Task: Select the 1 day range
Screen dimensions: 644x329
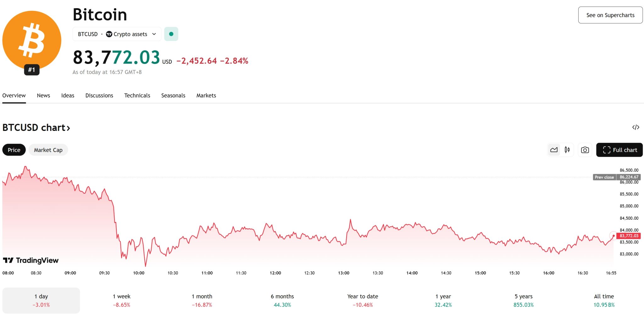Action: click(41, 300)
